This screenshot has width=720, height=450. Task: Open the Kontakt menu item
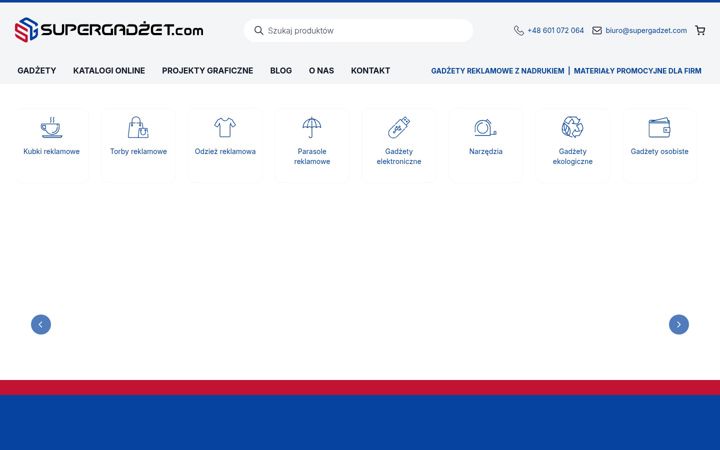371,71
